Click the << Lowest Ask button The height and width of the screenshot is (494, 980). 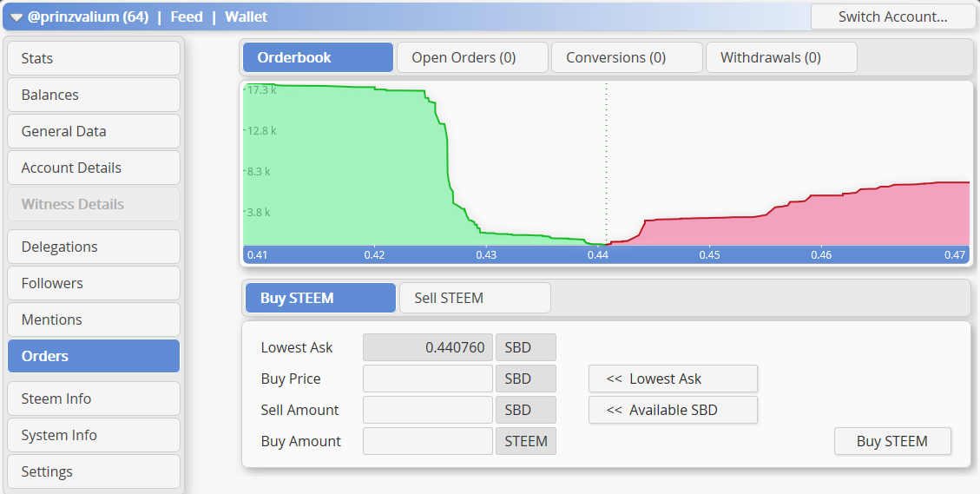[x=673, y=379]
